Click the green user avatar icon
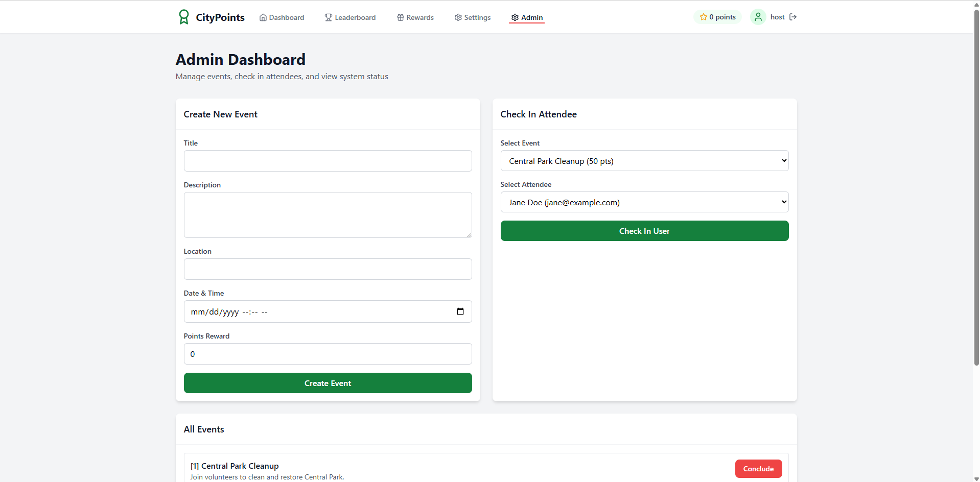This screenshot has height=482, width=980. pyautogui.click(x=758, y=17)
